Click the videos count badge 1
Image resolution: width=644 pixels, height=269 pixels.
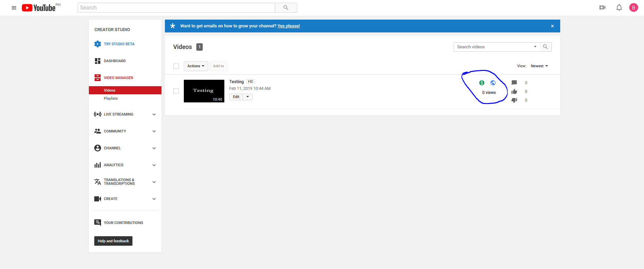[200, 47]
